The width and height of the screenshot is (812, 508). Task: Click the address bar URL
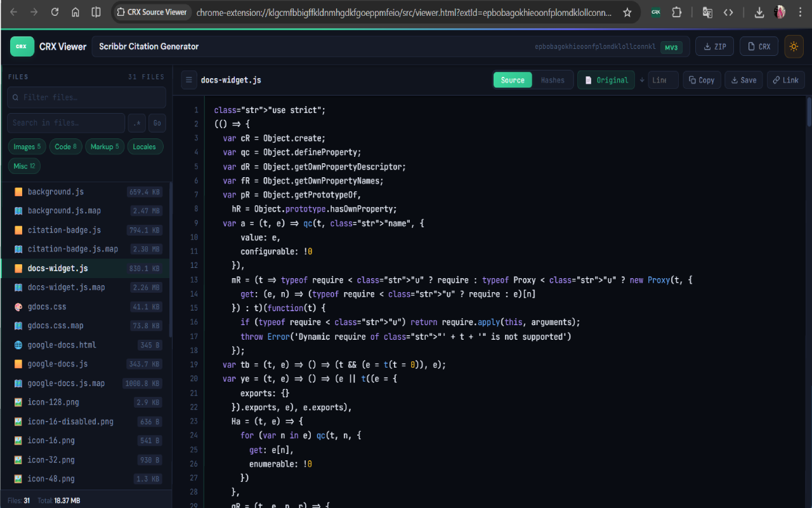[x=404, y=12]
